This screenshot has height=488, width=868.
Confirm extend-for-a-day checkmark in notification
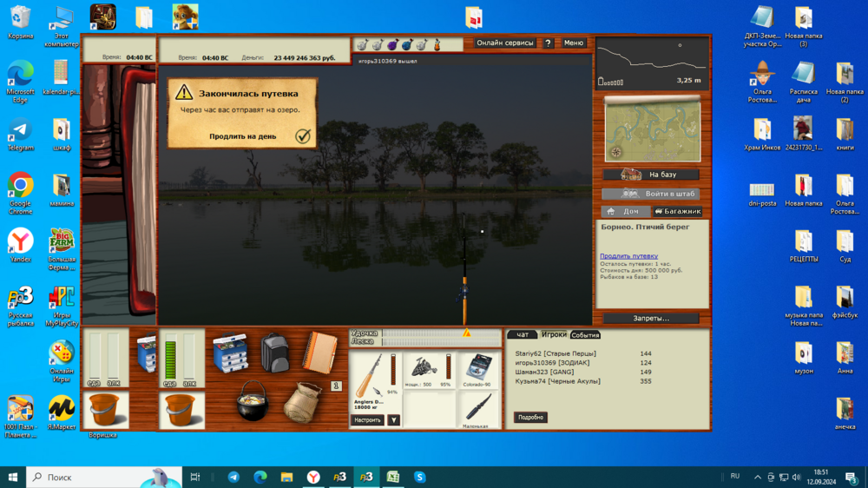302,136
